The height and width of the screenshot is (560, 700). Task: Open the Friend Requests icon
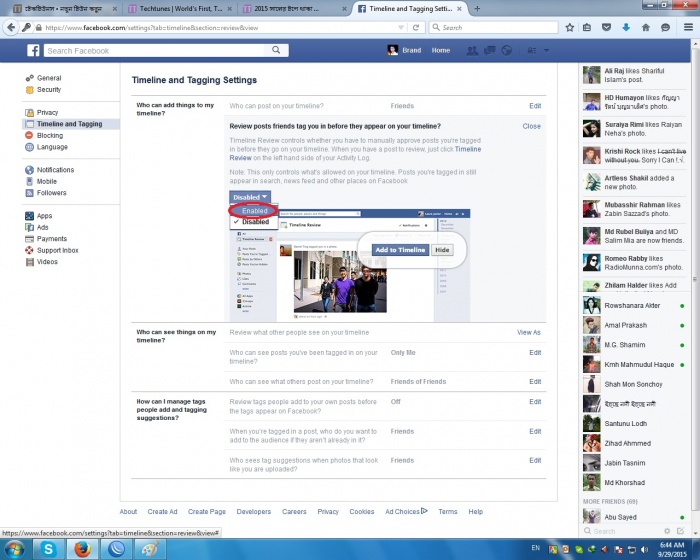[472, 50]
